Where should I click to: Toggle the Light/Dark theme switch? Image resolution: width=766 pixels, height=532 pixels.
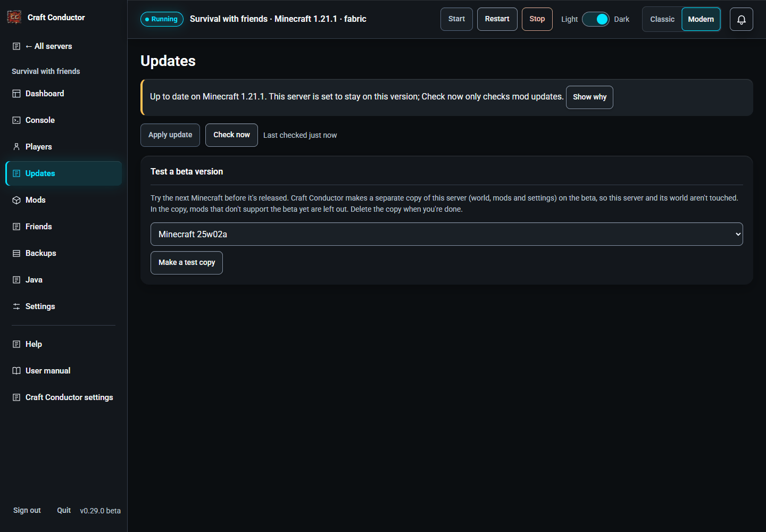596,19
